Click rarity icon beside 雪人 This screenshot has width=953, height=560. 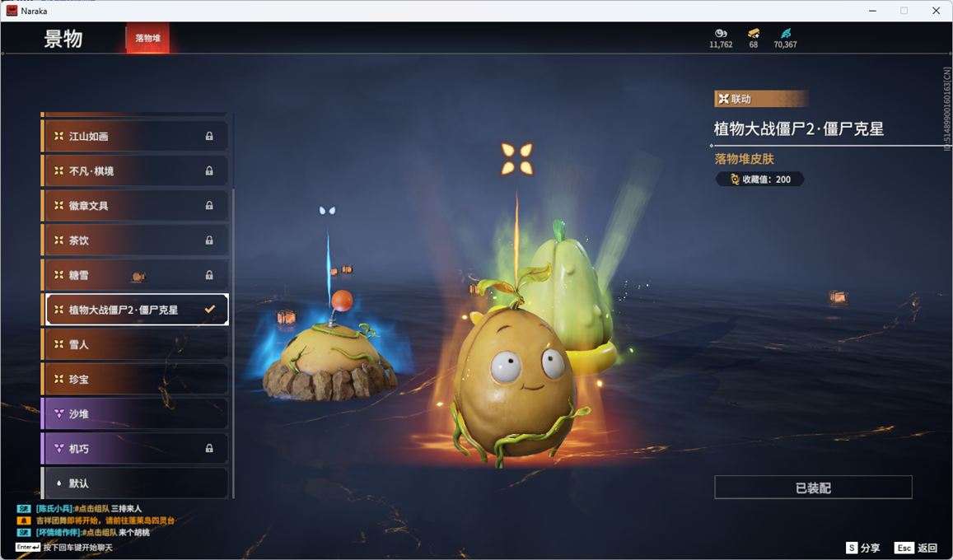59,344
